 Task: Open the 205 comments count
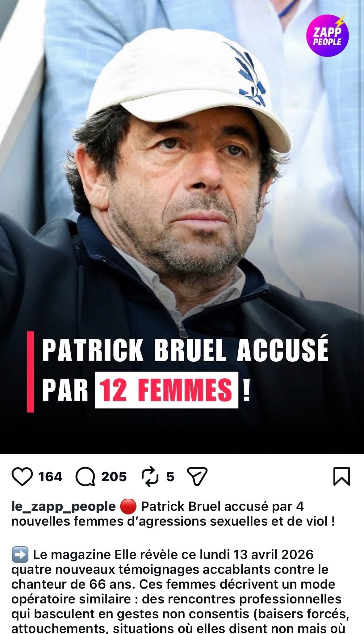(114, 477)
